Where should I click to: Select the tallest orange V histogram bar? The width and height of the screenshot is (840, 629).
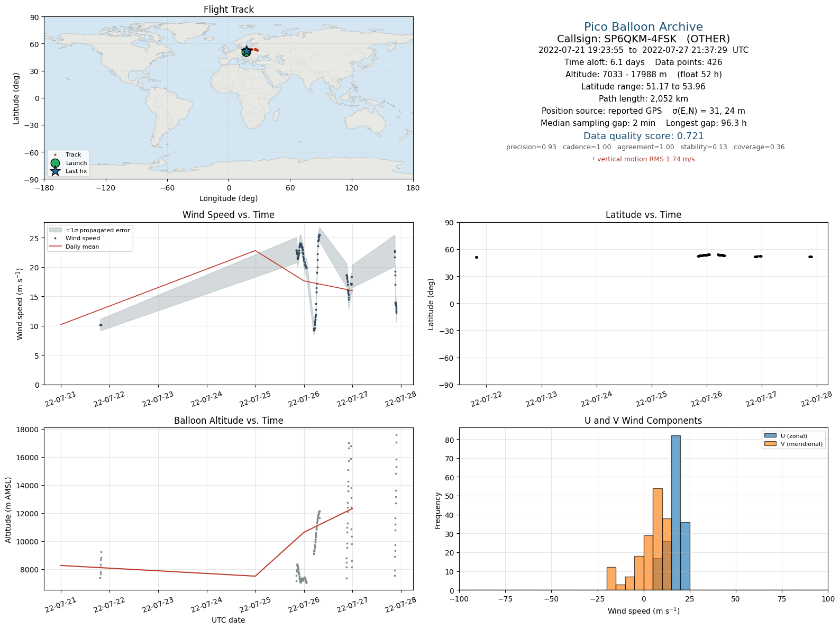658,539
